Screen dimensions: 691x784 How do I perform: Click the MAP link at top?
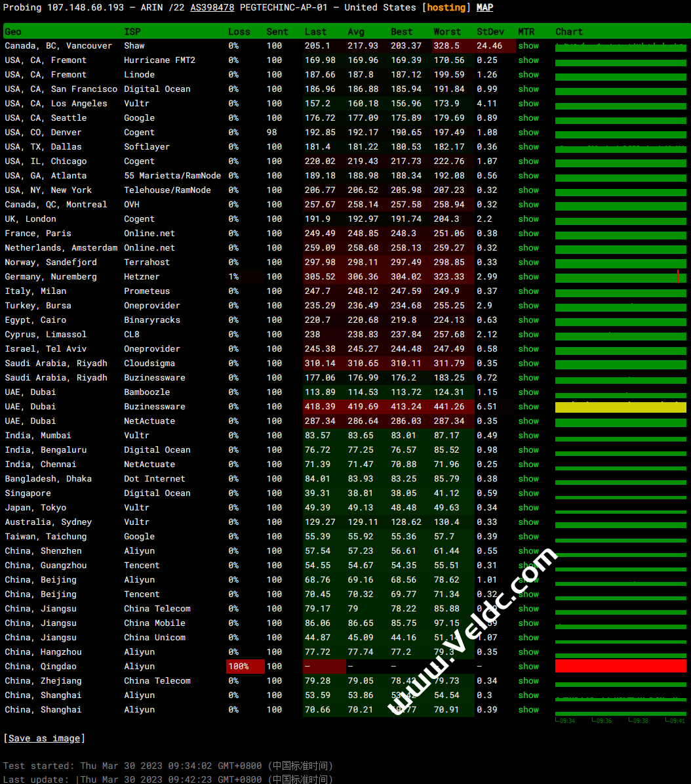[484, 7]
